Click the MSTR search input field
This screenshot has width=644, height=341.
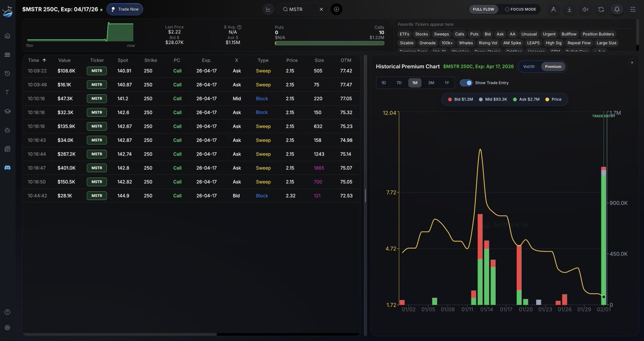click(x=303, y=9)
